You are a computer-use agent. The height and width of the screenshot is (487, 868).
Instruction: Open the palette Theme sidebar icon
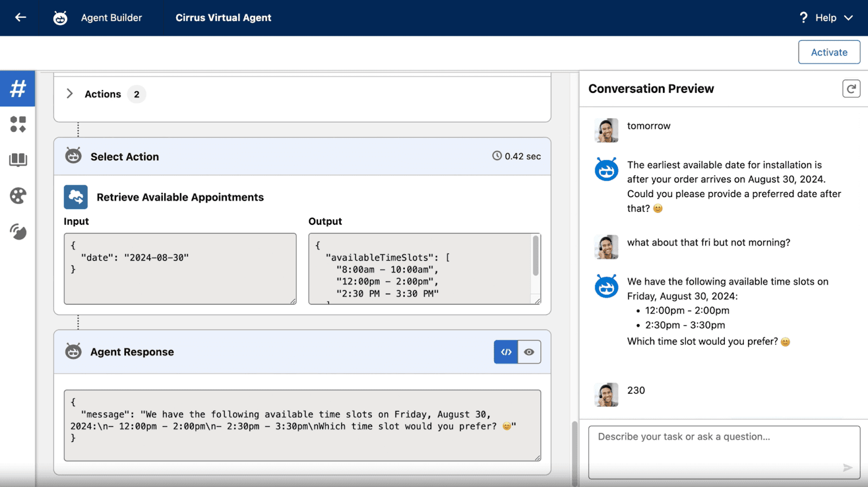pos(18,195)
